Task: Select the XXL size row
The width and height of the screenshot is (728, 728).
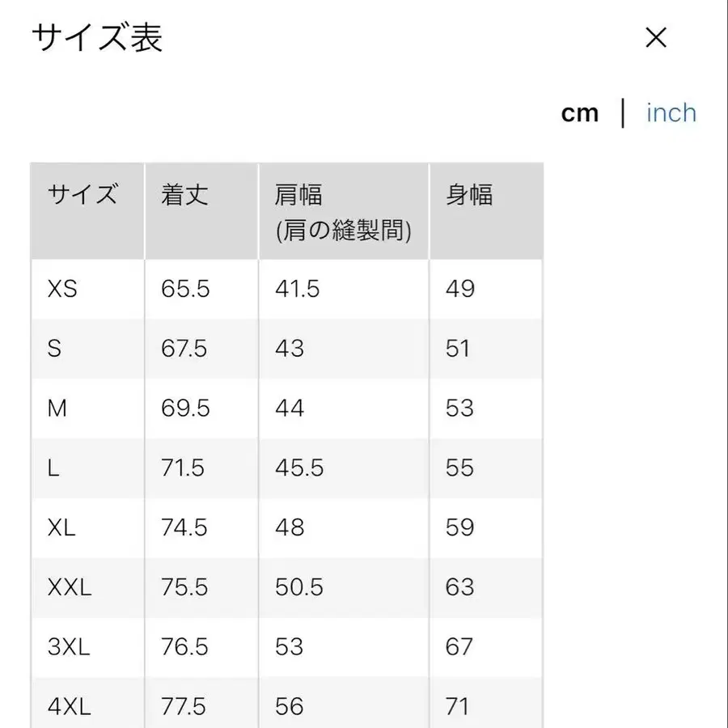Action: [68, 587]
